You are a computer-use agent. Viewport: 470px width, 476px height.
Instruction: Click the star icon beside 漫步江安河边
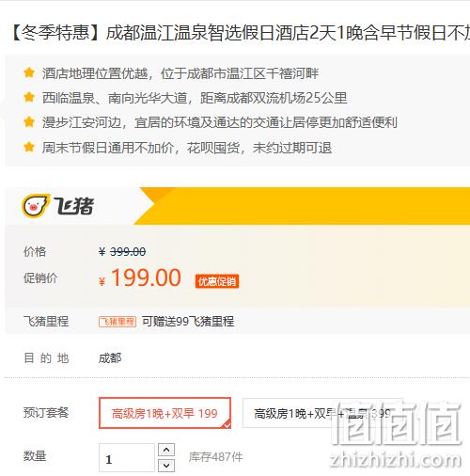tap(29, 121)
